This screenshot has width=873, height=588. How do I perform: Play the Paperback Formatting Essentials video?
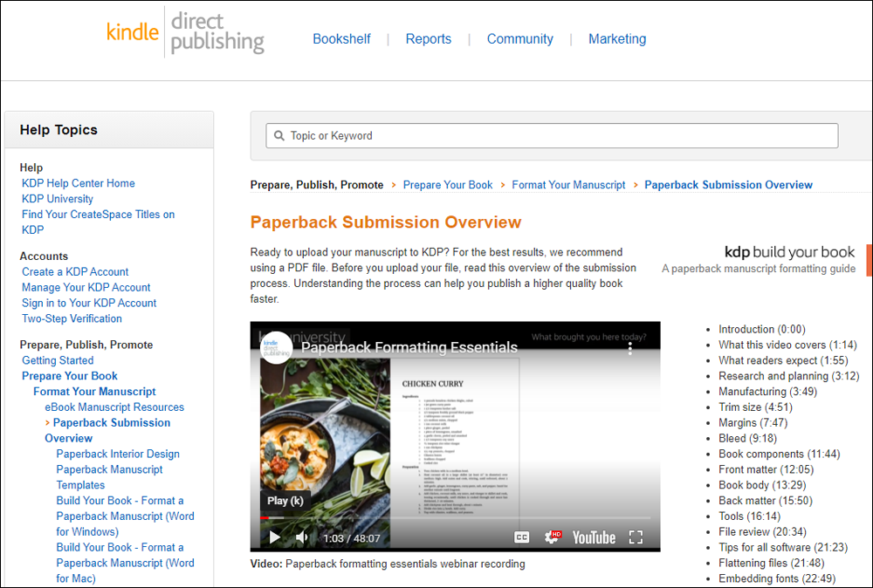tap(274, 537)
